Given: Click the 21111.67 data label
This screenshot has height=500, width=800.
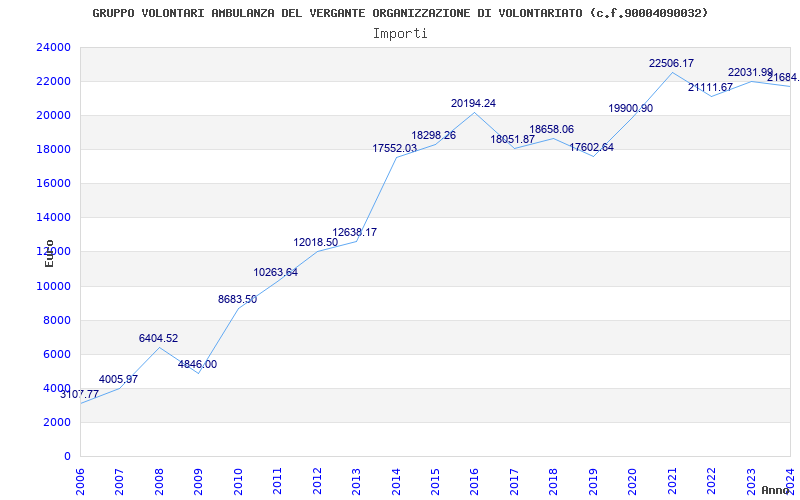Looking at the screenshot, I should (710, 87).
